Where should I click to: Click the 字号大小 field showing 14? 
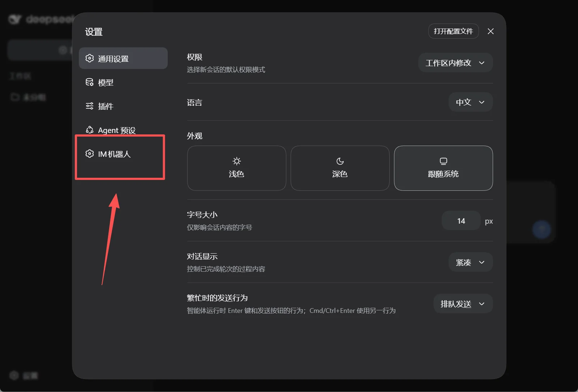coord(461,221)
